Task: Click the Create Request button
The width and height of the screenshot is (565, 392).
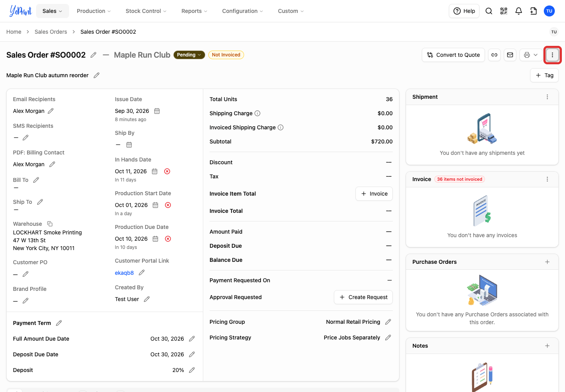Action: 363,297
